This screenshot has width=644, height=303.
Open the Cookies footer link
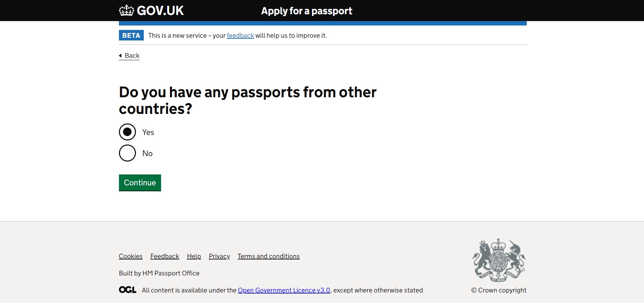click(130, 256)
